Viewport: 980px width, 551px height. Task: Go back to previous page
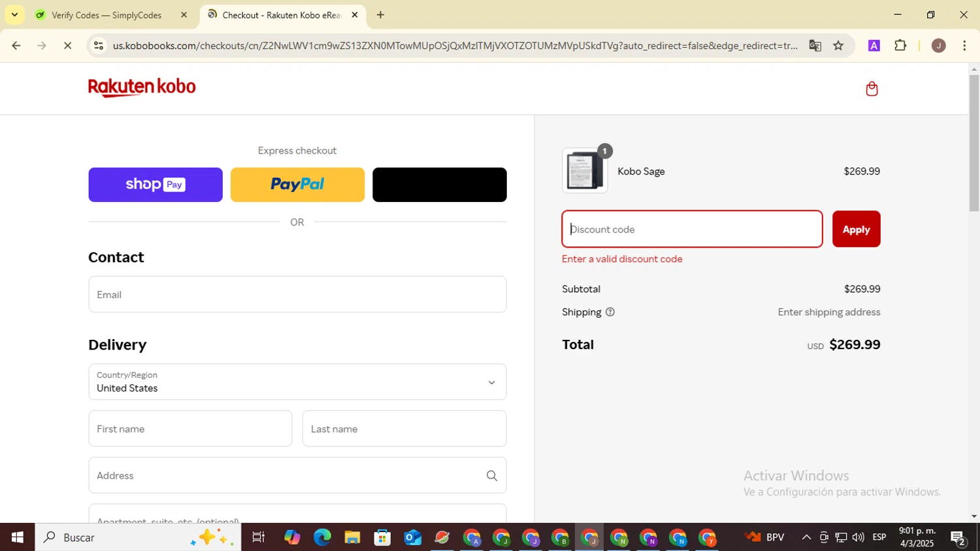coord(16,46)
